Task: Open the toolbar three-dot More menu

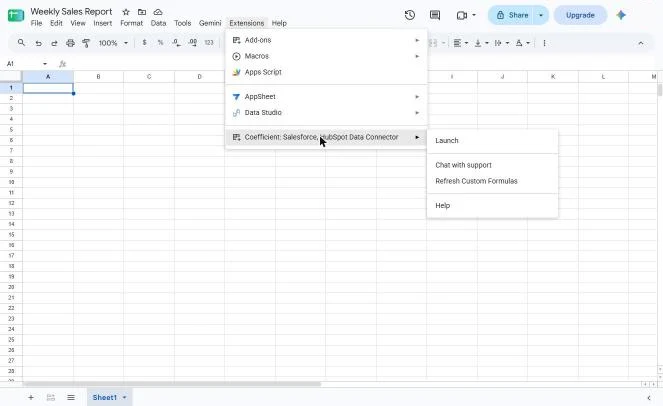Action: 544,43
